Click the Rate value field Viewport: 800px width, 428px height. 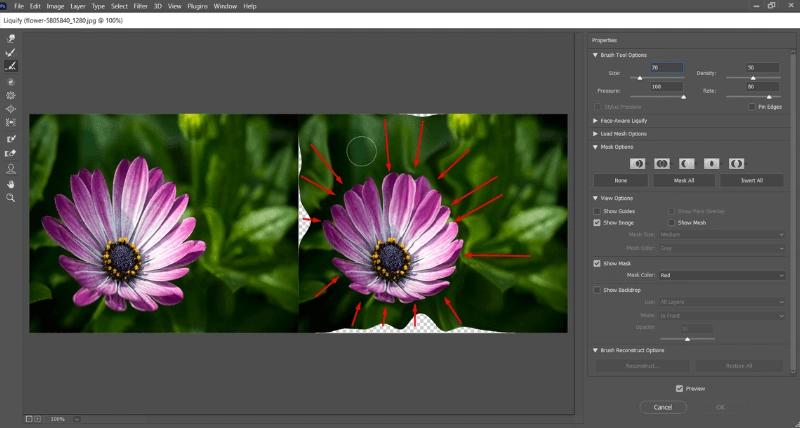[x=762, y=87]
